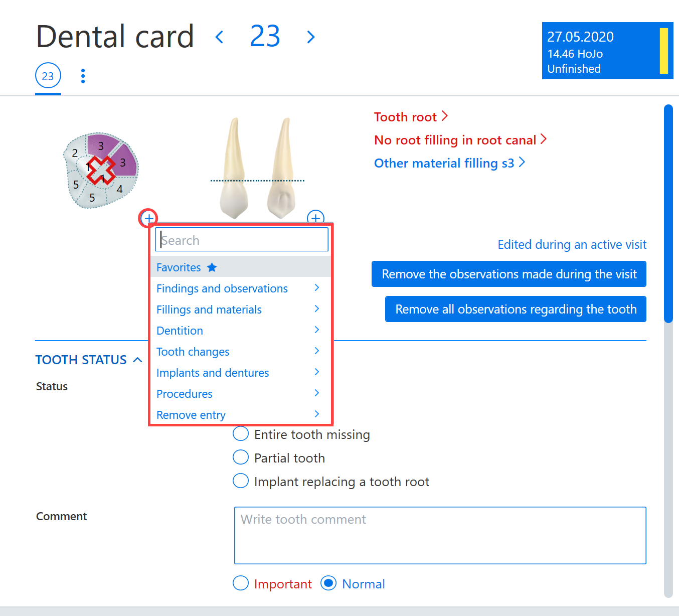Go to next tooth with right arrow
The width and height of the screenshot is (679, 616).
(311, 37)
